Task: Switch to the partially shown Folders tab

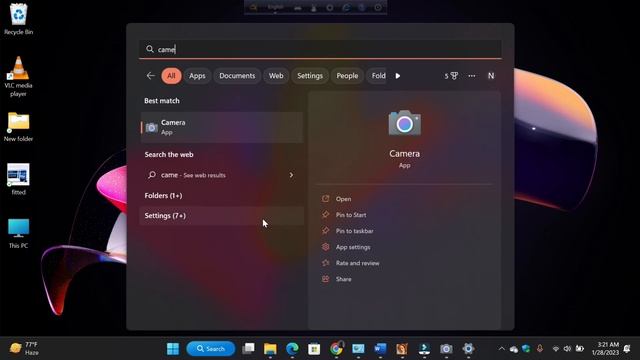Action: [377, 76]
